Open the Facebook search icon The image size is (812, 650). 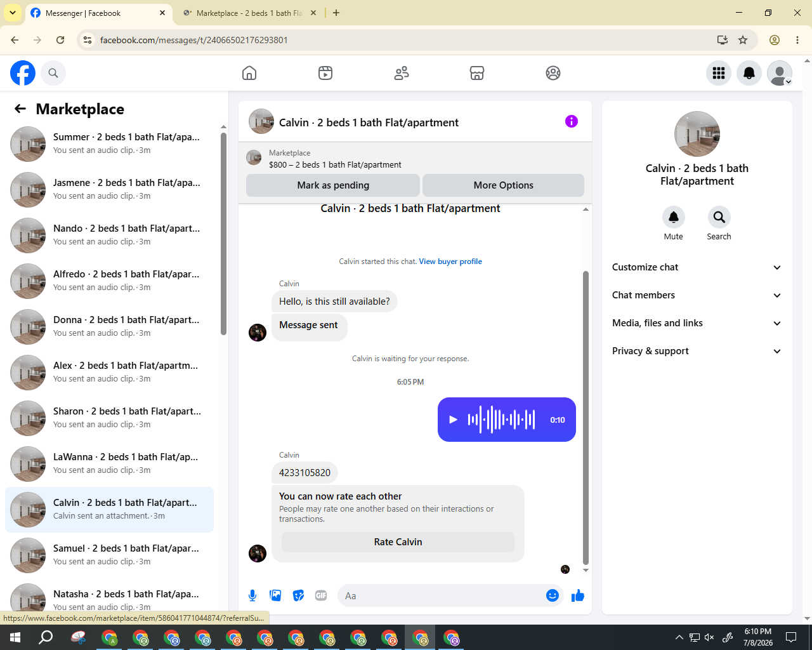53,73
